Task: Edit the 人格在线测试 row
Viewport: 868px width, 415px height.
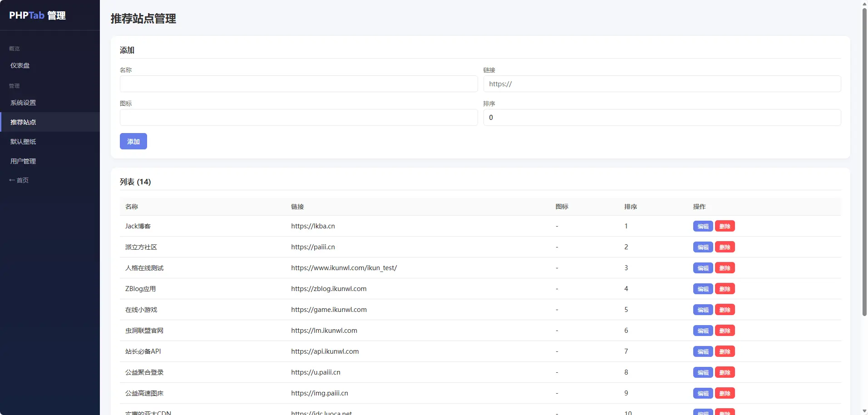Action: point(703,268)
